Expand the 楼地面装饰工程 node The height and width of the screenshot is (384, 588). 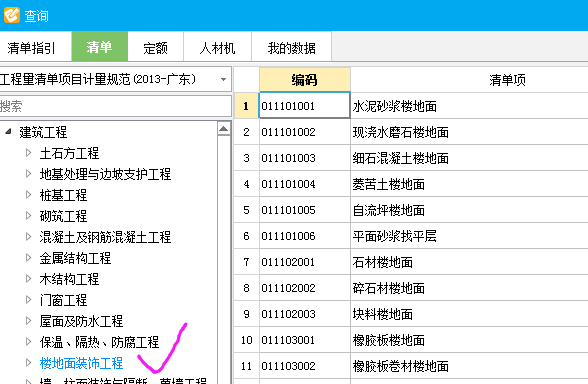28,363
